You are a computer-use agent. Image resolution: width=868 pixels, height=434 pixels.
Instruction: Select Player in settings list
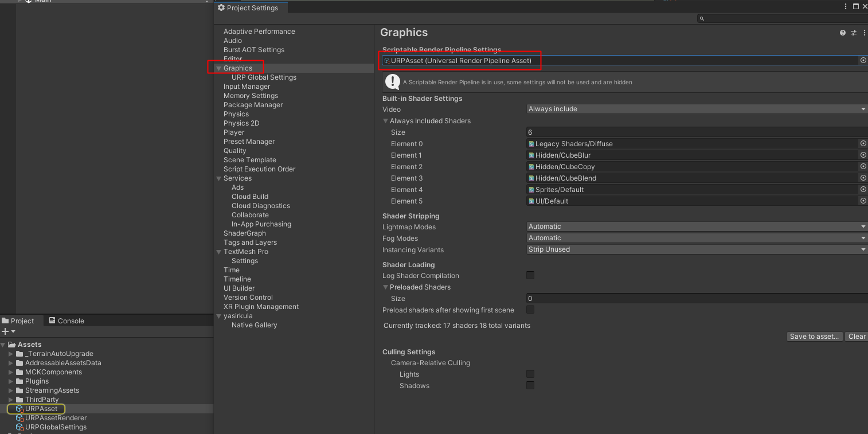point(234,132)
